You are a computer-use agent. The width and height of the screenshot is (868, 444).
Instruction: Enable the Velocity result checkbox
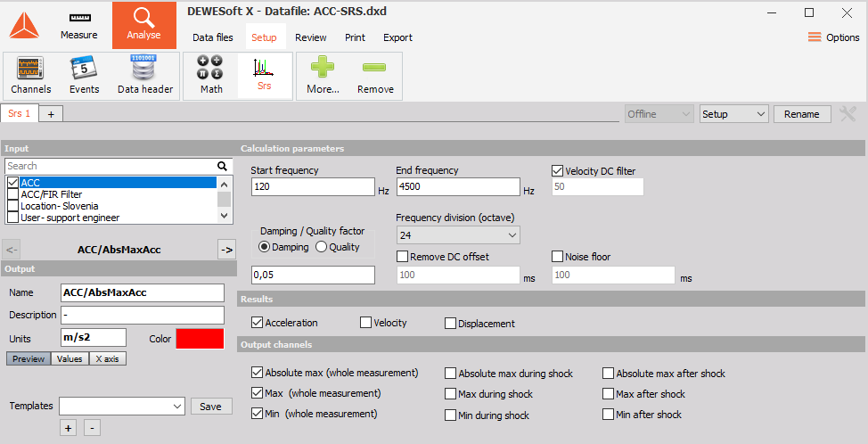point(365,322)
